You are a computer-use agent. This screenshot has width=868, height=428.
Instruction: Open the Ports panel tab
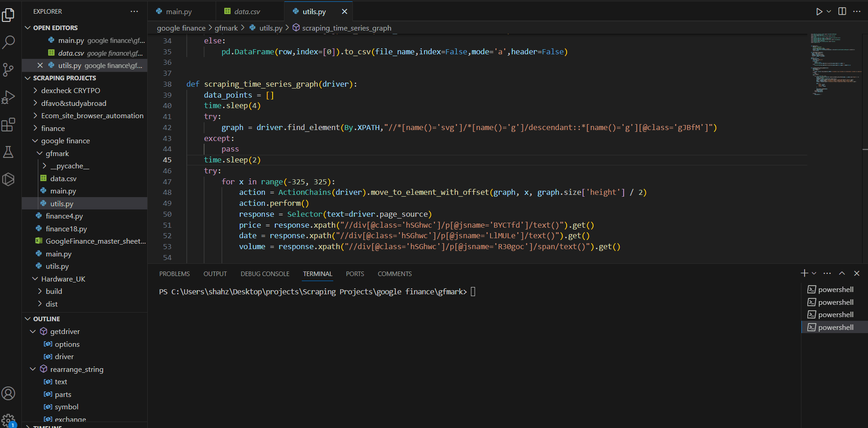[355, 274]
